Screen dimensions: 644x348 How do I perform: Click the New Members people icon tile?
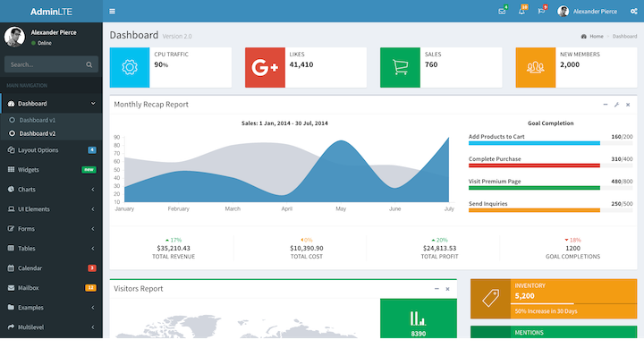(536, 67)
